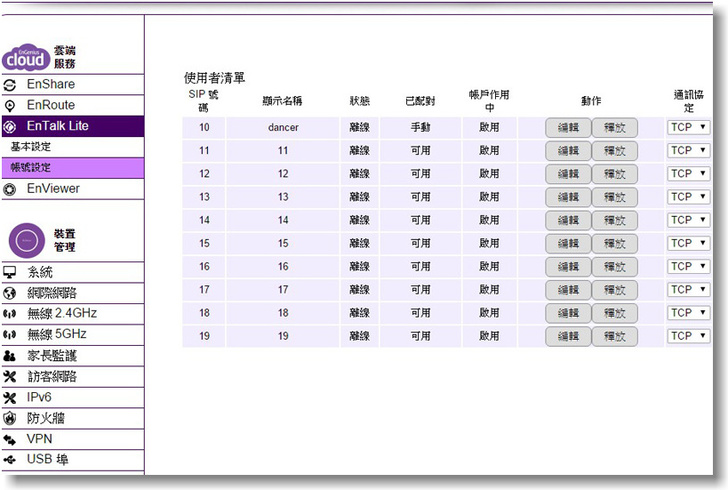Click 編輯 button for dancer user

568,128
